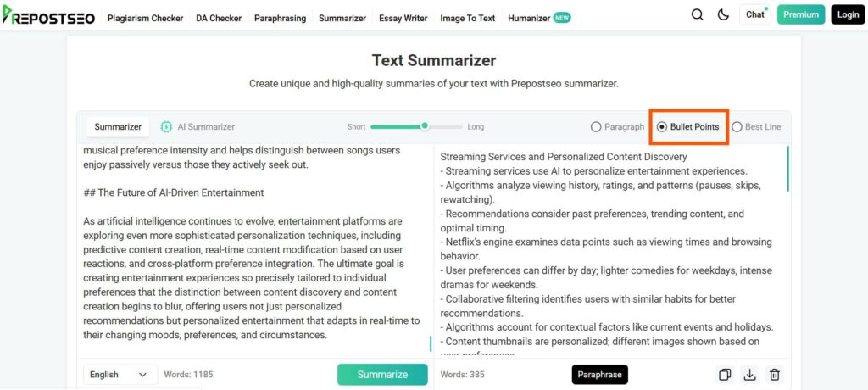
Task: Download the summary using download icon
Action: click(x=749, y=375)
